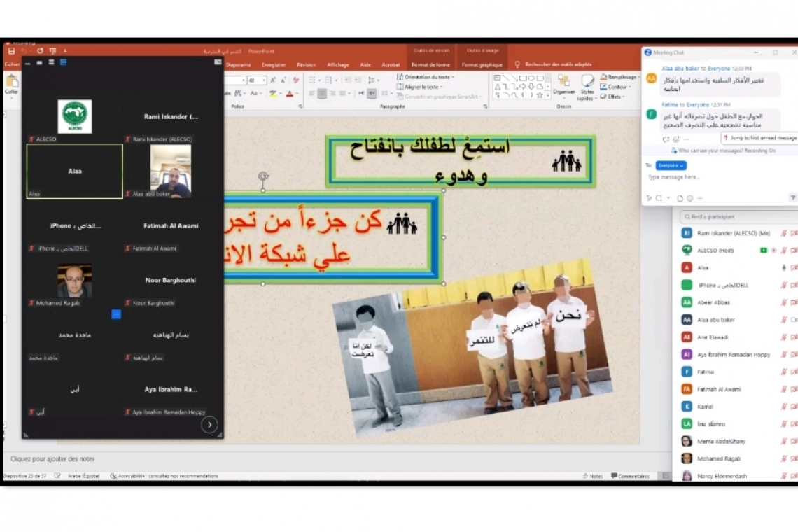Open Styles rapides quick styles gallery
The image size is (798, 532).
[587, 87]
